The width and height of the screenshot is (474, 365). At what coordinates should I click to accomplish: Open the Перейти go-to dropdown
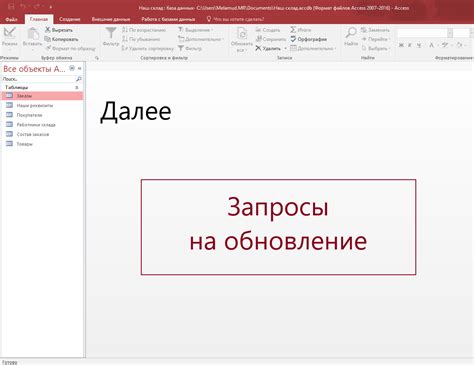[x=376, y=39]
